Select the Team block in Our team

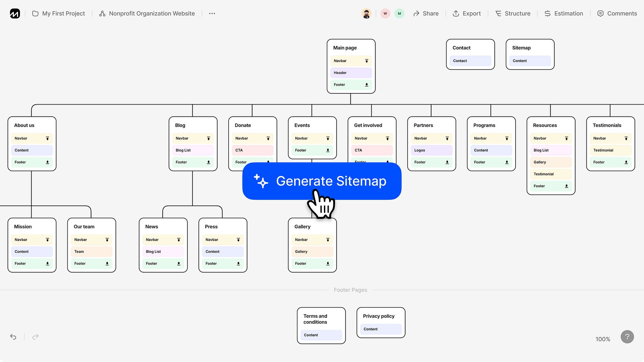91,252
